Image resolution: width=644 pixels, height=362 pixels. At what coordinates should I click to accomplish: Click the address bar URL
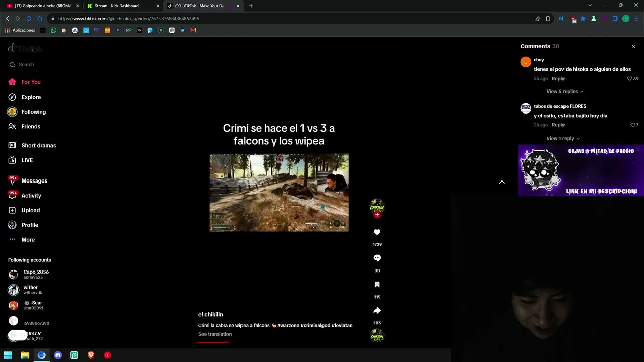coord(128,19)
